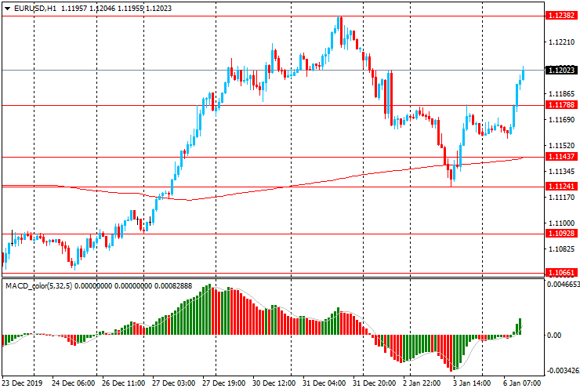Open the chart menu triangle beside EURUSD,H1

point(7,9)
